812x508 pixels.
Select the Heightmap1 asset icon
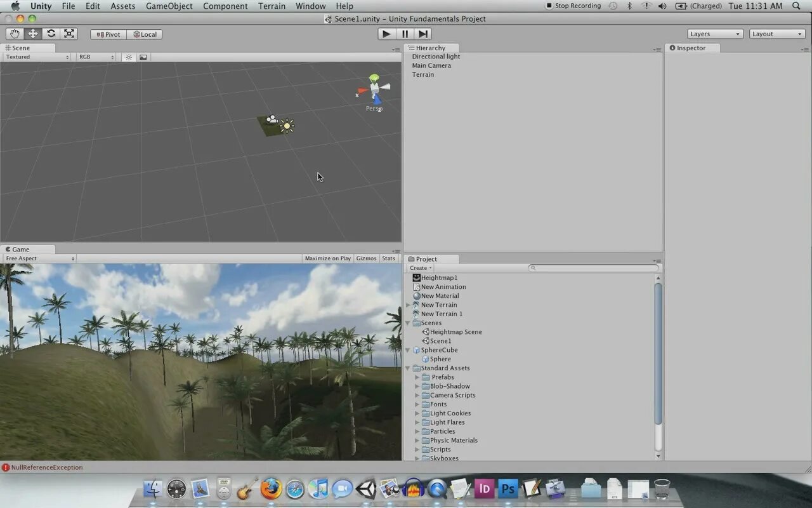tap(417, 277)
